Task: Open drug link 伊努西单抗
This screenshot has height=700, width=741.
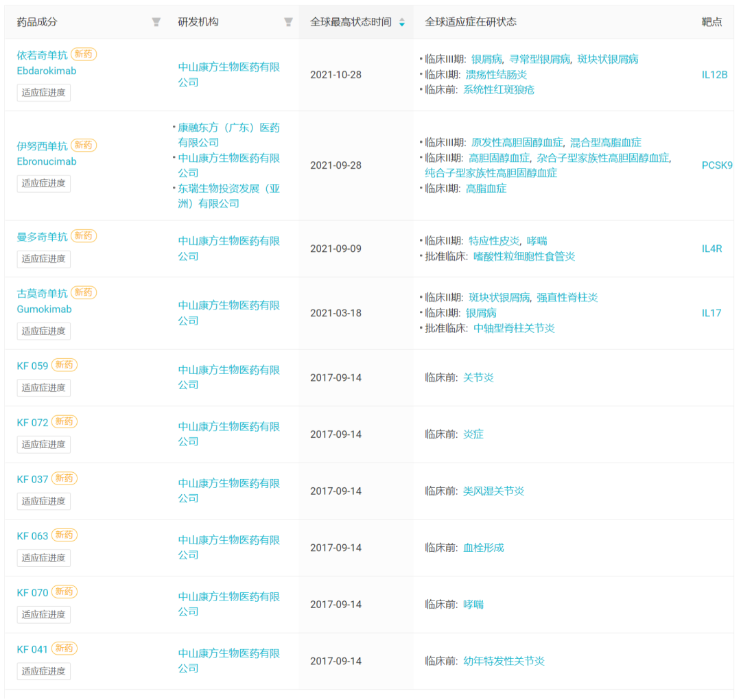Action: pos(42,146)
